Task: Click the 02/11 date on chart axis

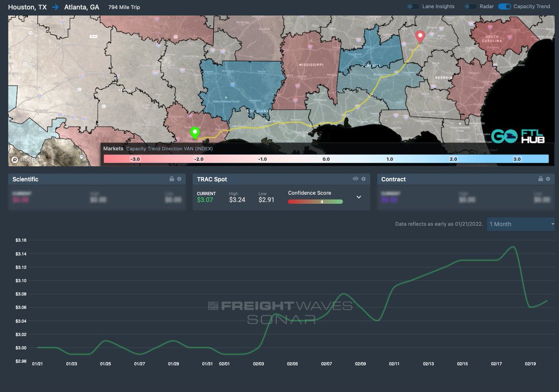Action: tap(395, 364)
